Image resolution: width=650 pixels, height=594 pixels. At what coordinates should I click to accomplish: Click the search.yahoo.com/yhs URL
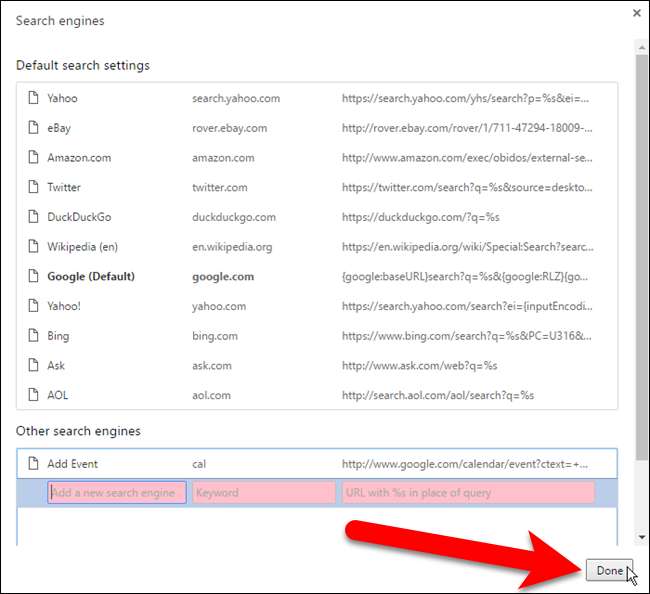[465, 98]
